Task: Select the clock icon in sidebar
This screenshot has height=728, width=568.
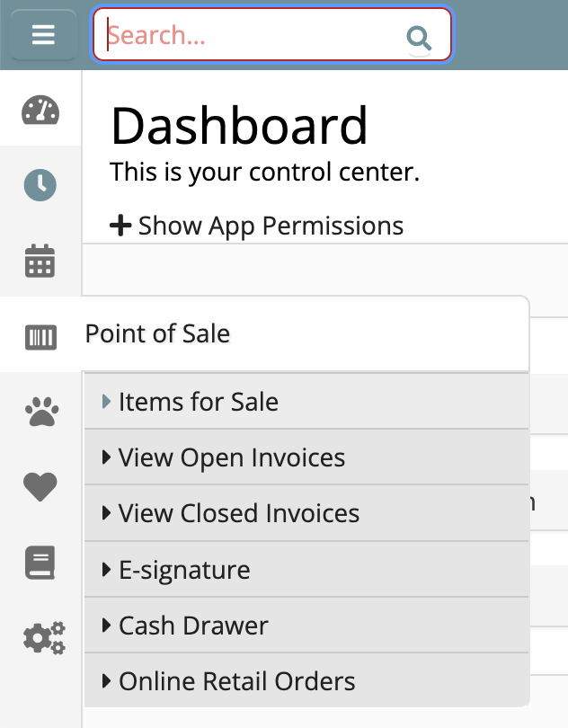Action: (x=40, y=185)
